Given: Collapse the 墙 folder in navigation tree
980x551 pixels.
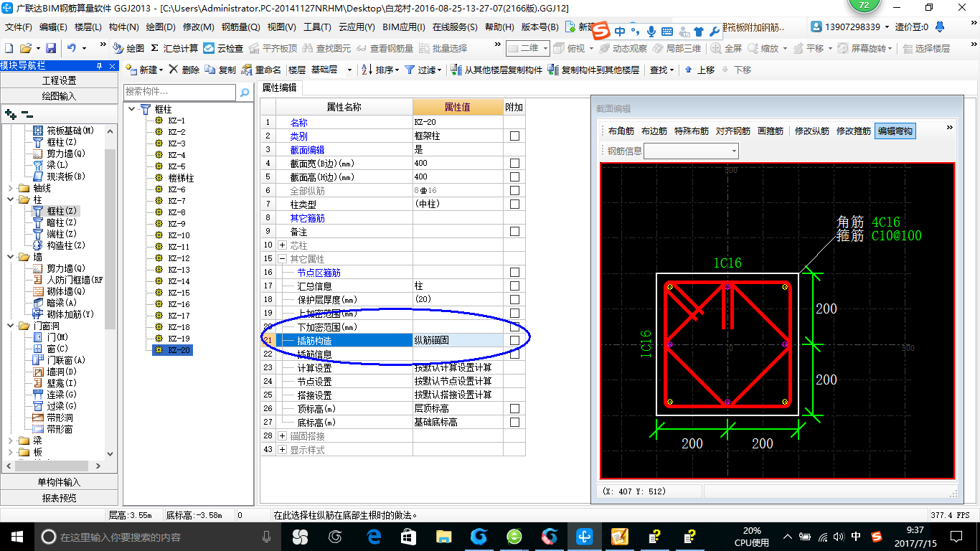Looking at the screenshot, I should [x=10, y=257].
